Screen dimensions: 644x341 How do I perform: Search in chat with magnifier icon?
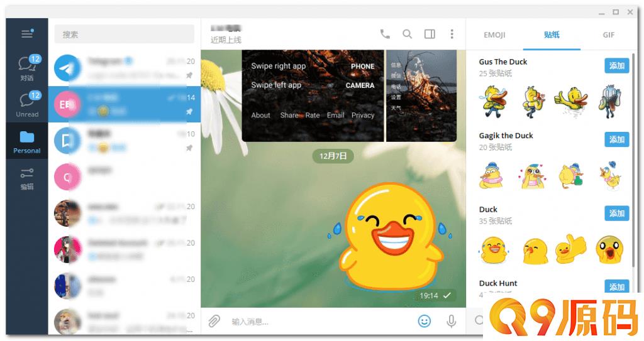pos(407,34)
